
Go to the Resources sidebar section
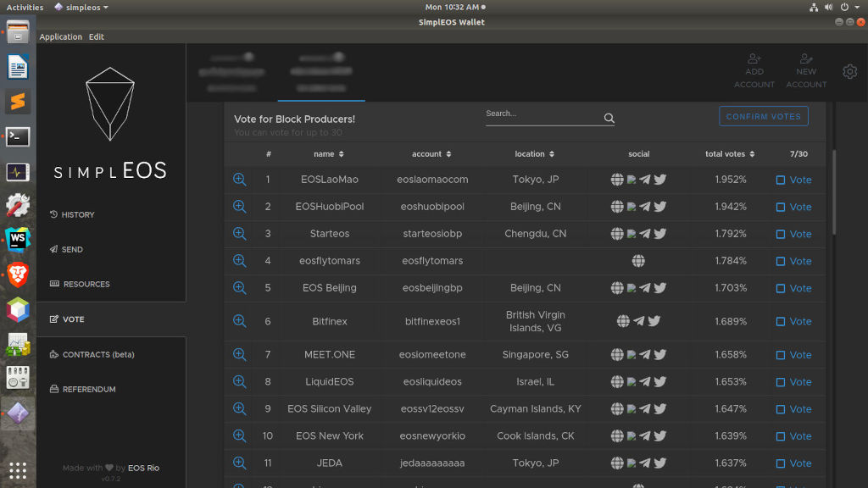[x=86, y=284]
